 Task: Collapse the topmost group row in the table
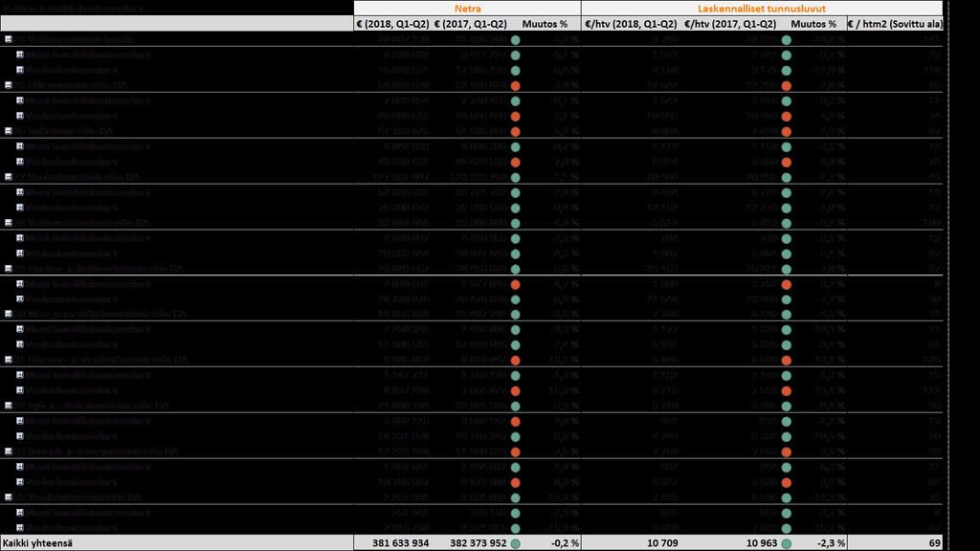pos(8,38)
